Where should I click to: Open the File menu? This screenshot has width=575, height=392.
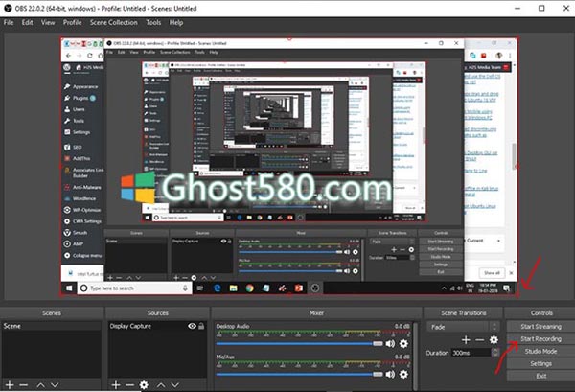(9, 22)
